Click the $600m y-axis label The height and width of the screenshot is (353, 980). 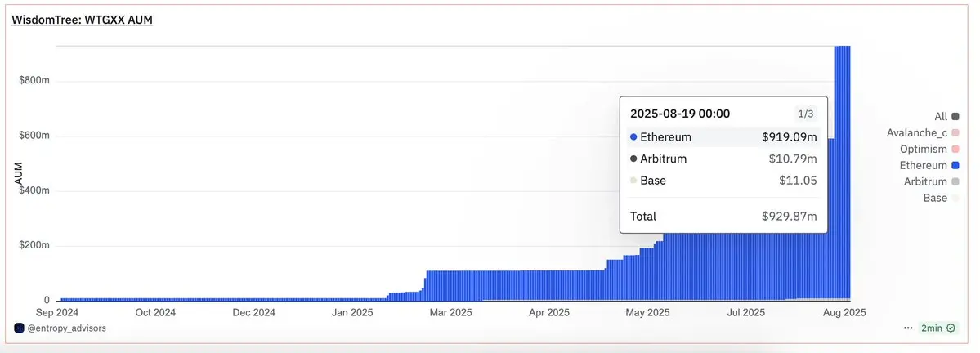pos(34,136)
